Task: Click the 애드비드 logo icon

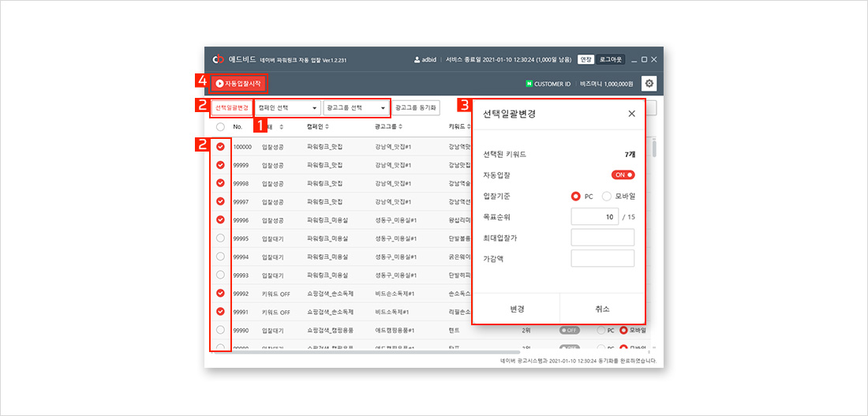Action: [218, 59]
